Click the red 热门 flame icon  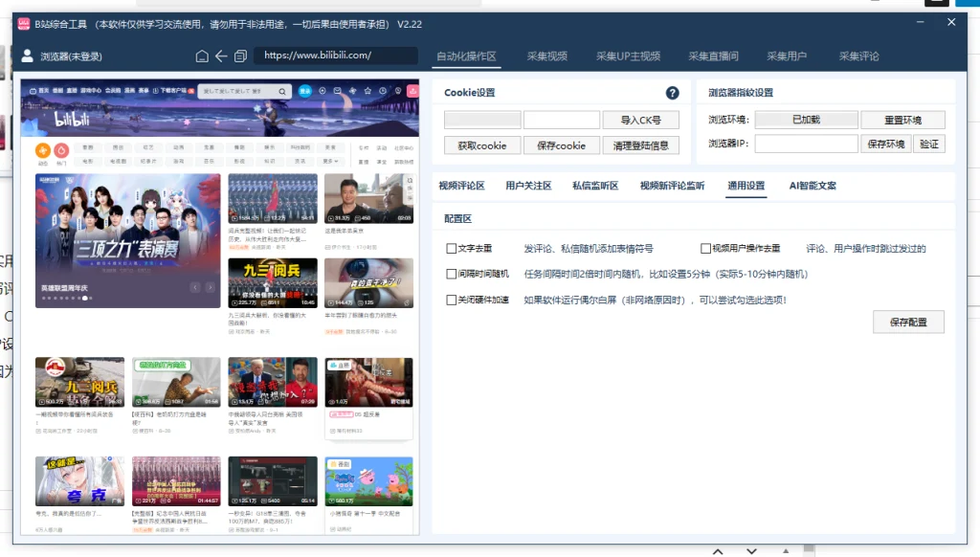tap(61, 150)
